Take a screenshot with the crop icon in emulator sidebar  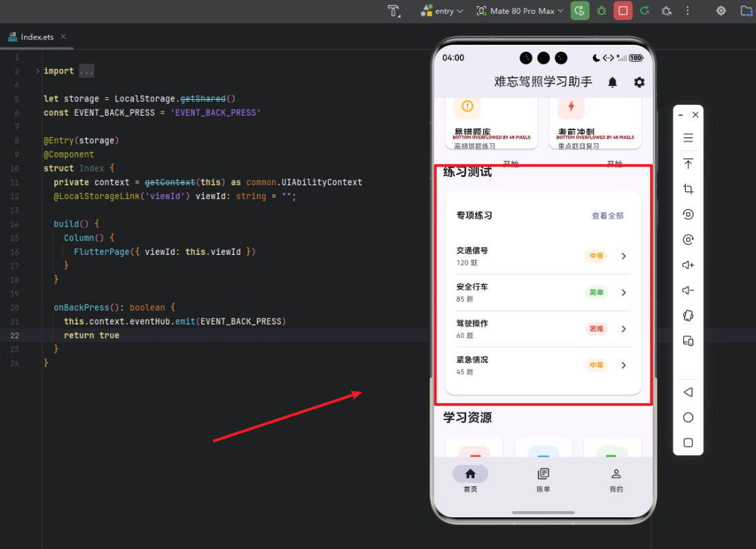(688, 189)
